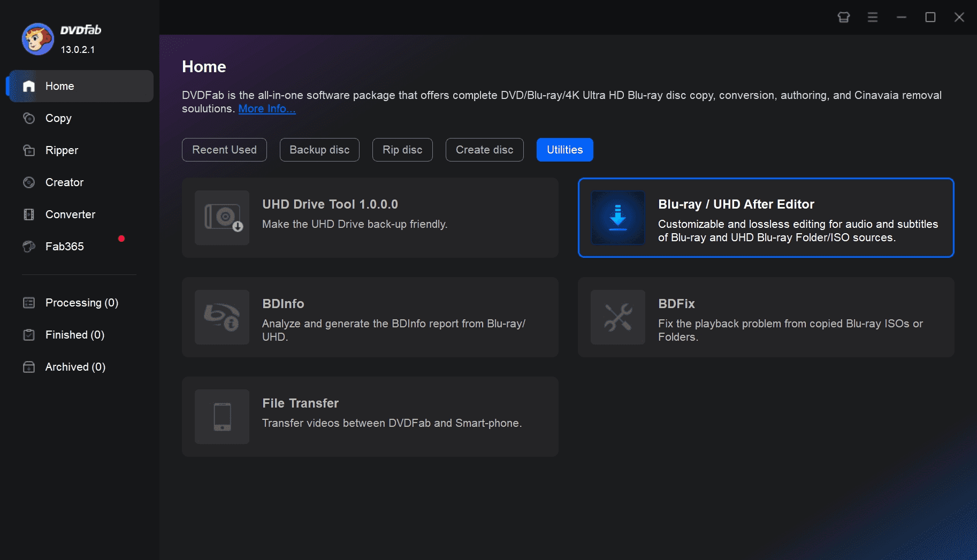Switch to the Recent Used tab

[224, 150]
